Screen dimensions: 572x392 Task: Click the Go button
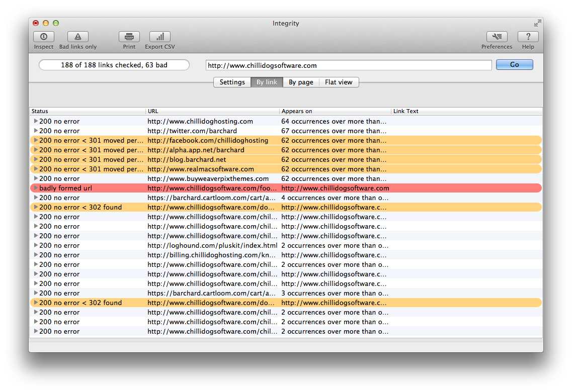tap(514, 65)
